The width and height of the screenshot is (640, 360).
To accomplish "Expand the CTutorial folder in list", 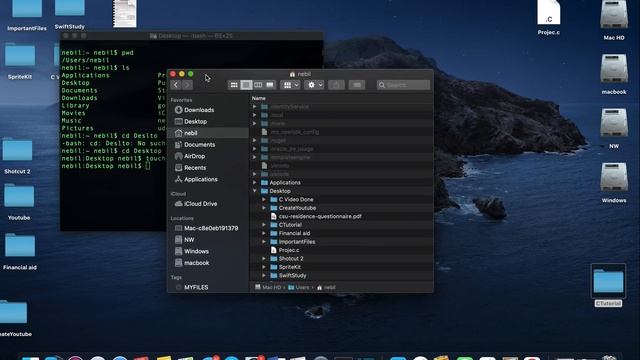I will [264, 225].
